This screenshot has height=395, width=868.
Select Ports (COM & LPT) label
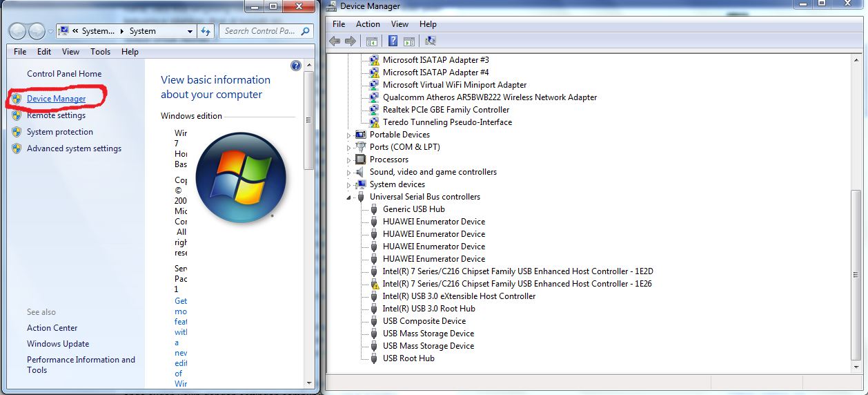click(x=404, y=147)
